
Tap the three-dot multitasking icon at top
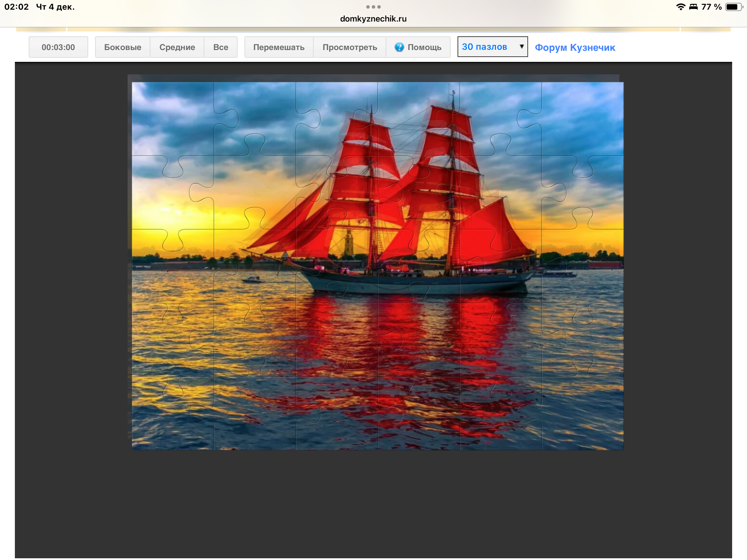(x=373, y=7)
